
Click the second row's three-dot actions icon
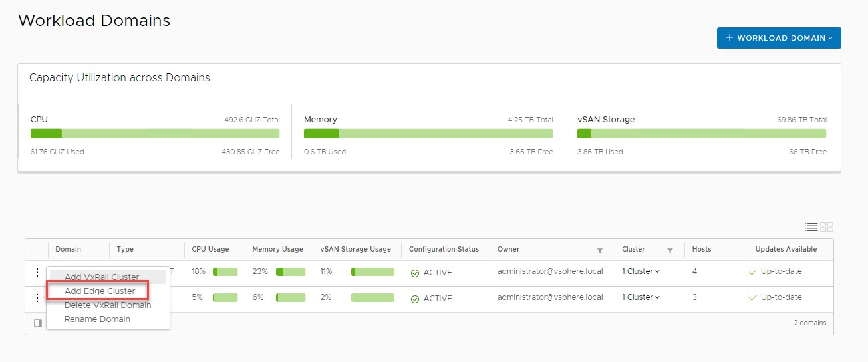37,297
